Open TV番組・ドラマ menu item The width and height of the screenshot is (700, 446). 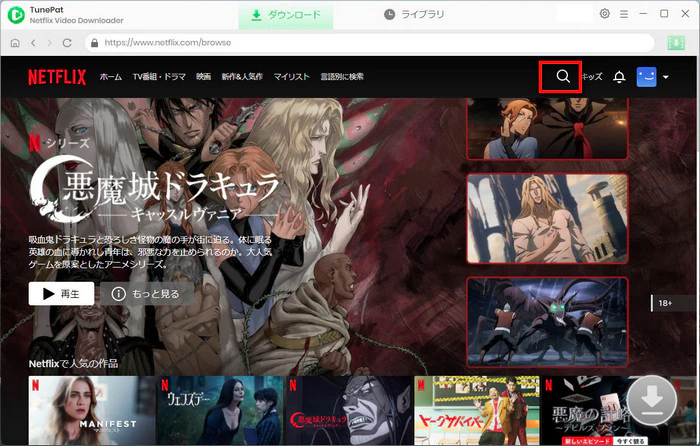click(159, 77)
